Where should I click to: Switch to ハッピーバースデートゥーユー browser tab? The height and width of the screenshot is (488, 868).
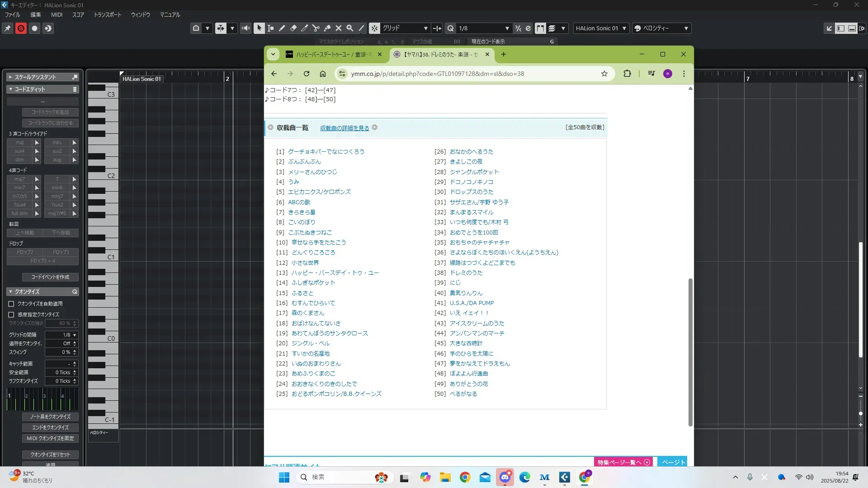click(x=330, y=54)
